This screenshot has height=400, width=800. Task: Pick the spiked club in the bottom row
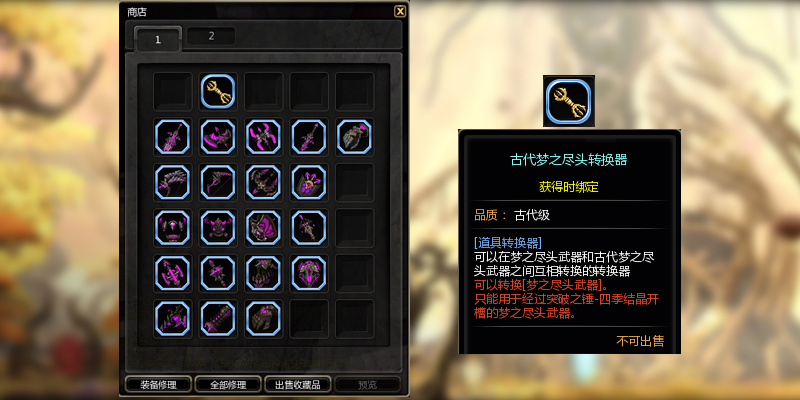pyautogui.click(x=218, y=318)
